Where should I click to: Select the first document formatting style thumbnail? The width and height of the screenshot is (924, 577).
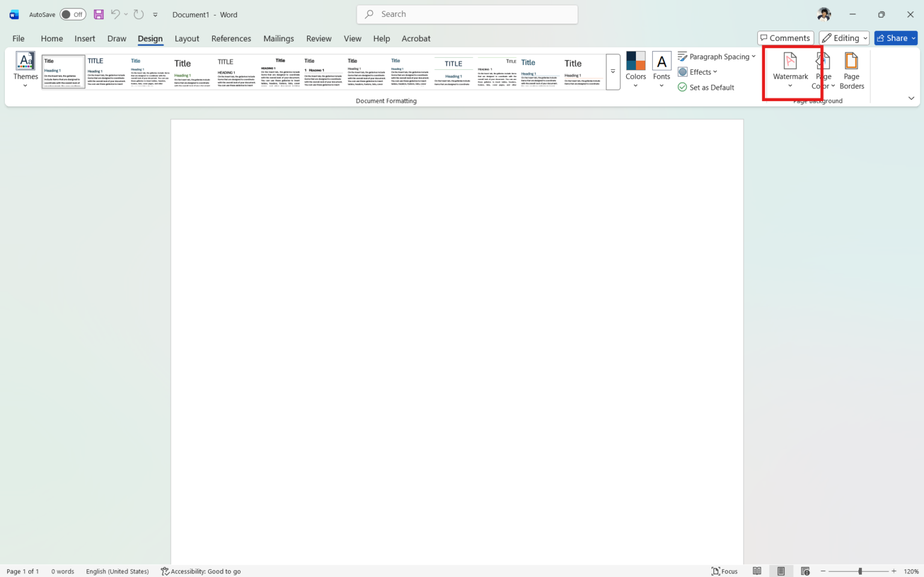click(x=63, y=72)
